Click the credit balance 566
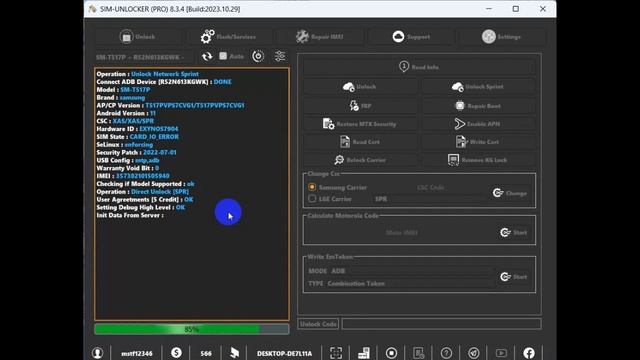 (x=206, y=353)
